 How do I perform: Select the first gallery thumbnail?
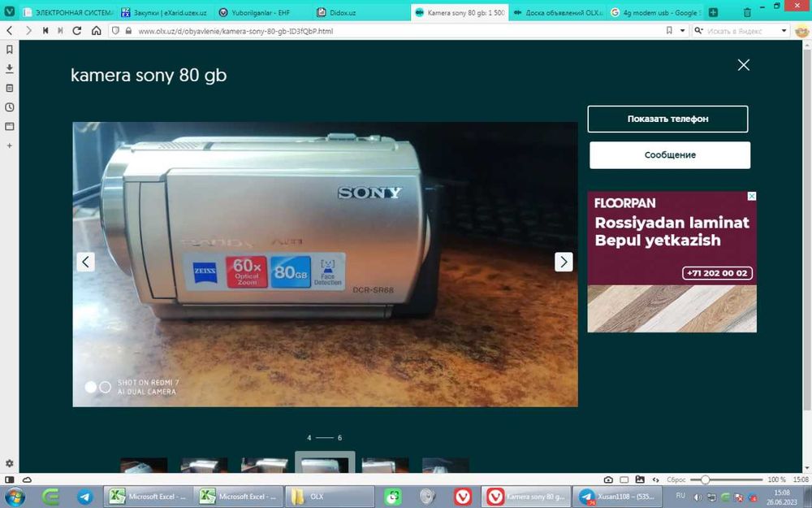coord(144,464)
